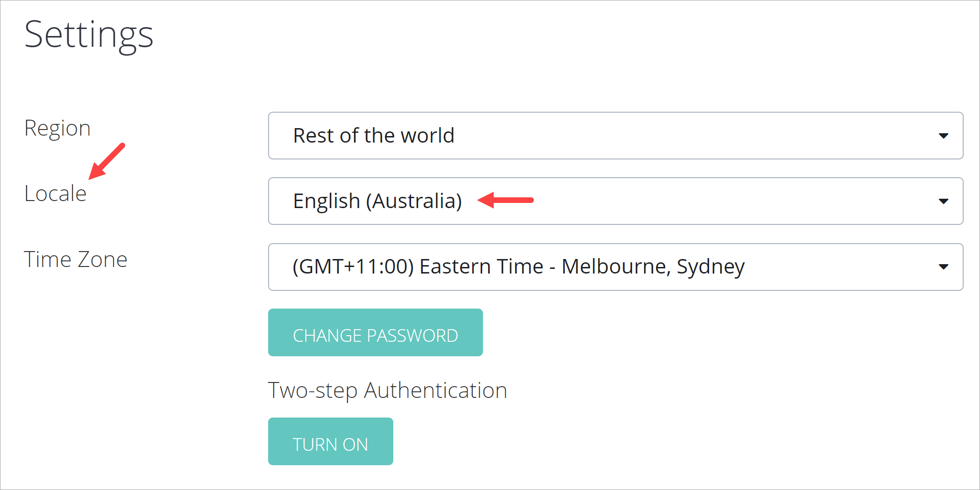Click the red arrow beside English (Australia)
The width and height of the screenshot is (980, 490).
(x=505, y=200)
